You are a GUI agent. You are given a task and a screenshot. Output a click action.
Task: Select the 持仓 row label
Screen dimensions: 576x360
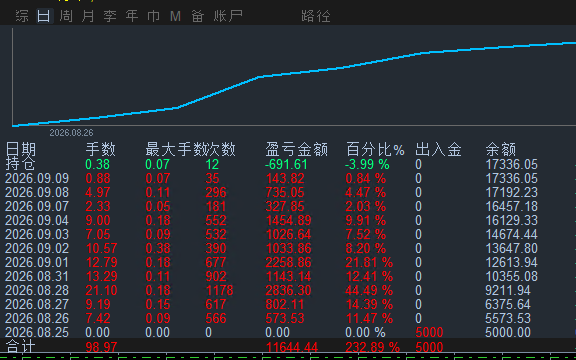coord(20,164)
